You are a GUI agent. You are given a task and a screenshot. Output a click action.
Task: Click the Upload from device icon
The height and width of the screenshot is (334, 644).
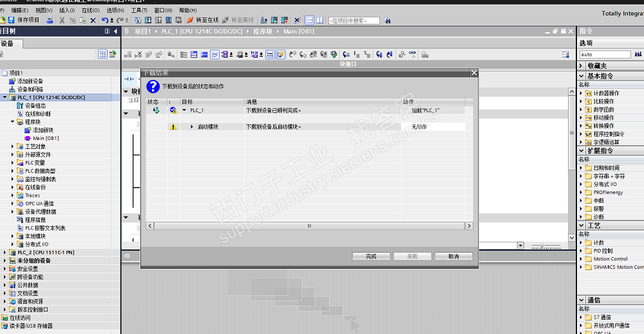coord(158,20)
